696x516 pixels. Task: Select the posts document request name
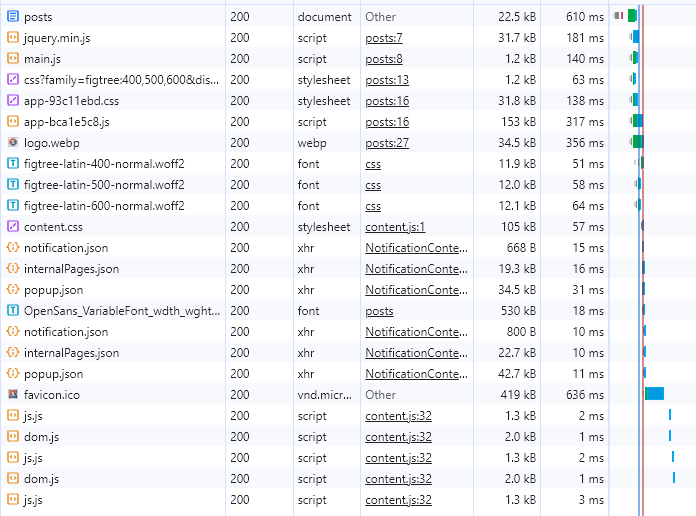click(38, 17)
